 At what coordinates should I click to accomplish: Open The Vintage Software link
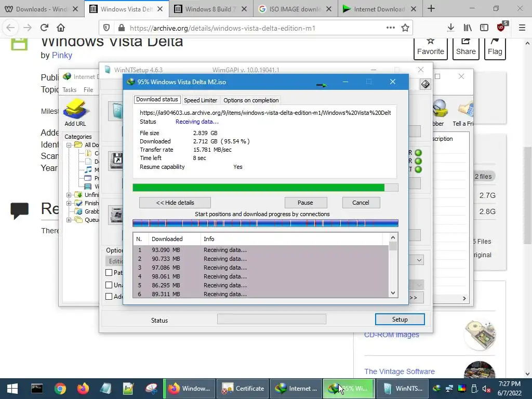coord(400,371)
